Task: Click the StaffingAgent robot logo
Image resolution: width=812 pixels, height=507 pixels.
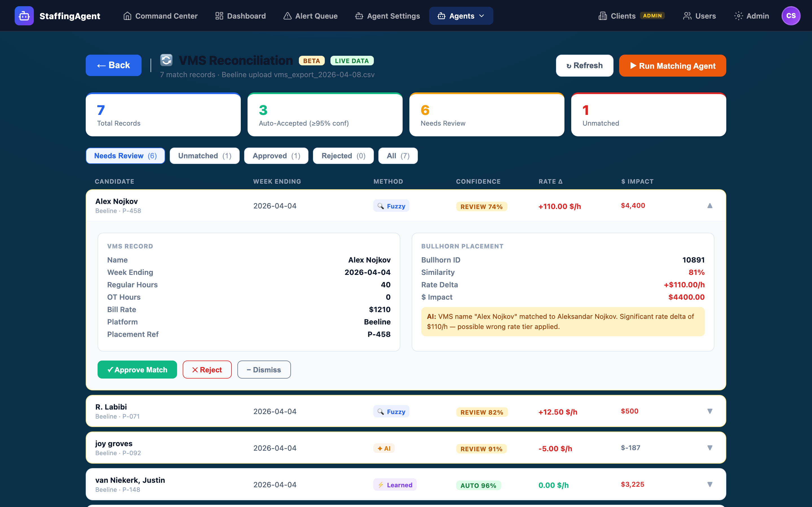Action: (24, 15)
